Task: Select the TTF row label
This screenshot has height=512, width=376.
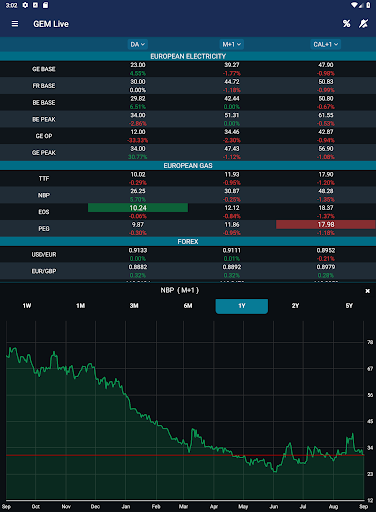Action: [44, 179]
